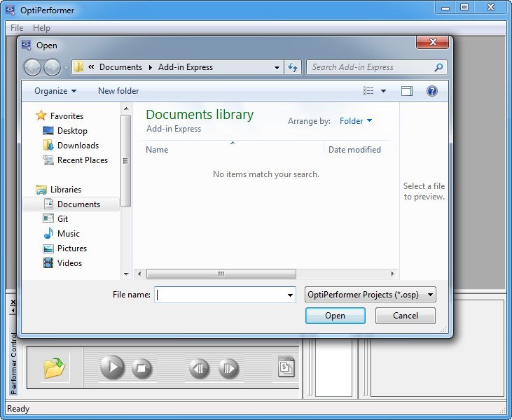This screenshot has width=512, height=420.
Task: Refresh the Add-in Express folder view
Action: [x=293, y=68]
